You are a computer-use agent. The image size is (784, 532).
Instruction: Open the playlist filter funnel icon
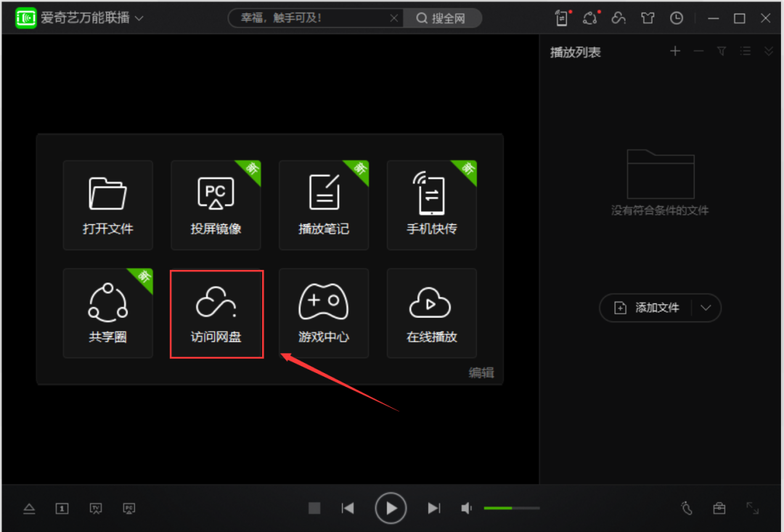(x=722, y=51)
